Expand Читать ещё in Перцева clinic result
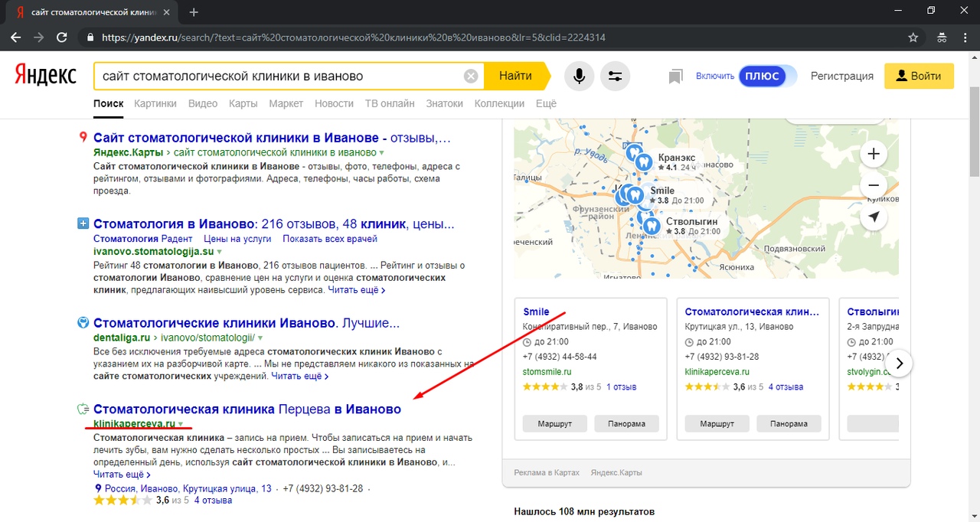980x522 pixels. coord(122,475)
